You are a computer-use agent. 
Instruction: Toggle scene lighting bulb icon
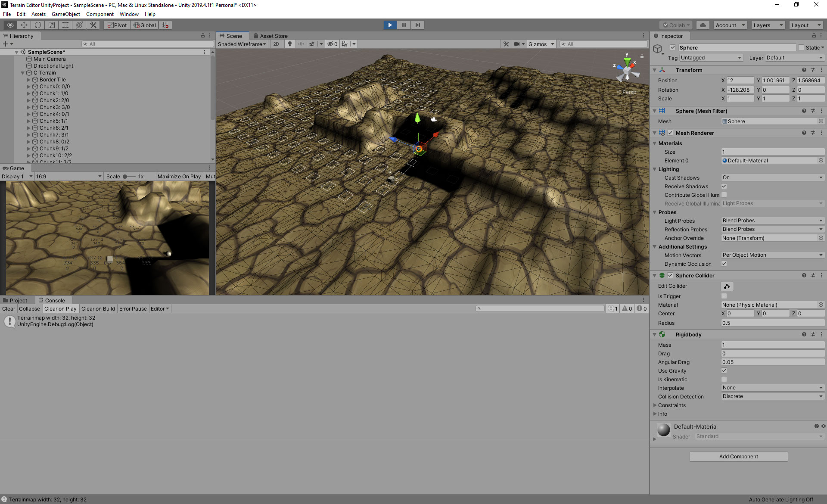(290, 44)
